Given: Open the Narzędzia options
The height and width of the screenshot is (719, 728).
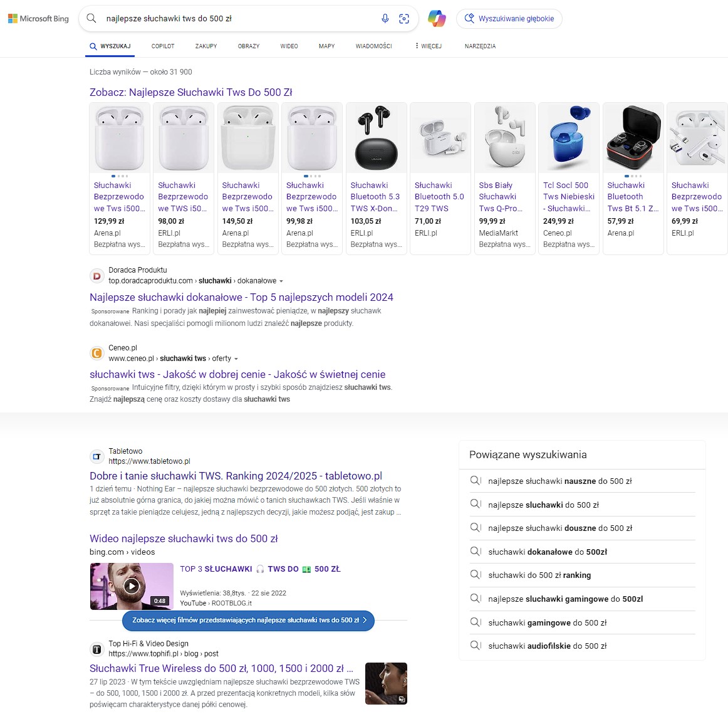Looking at the screenshot, I should 480,46.
